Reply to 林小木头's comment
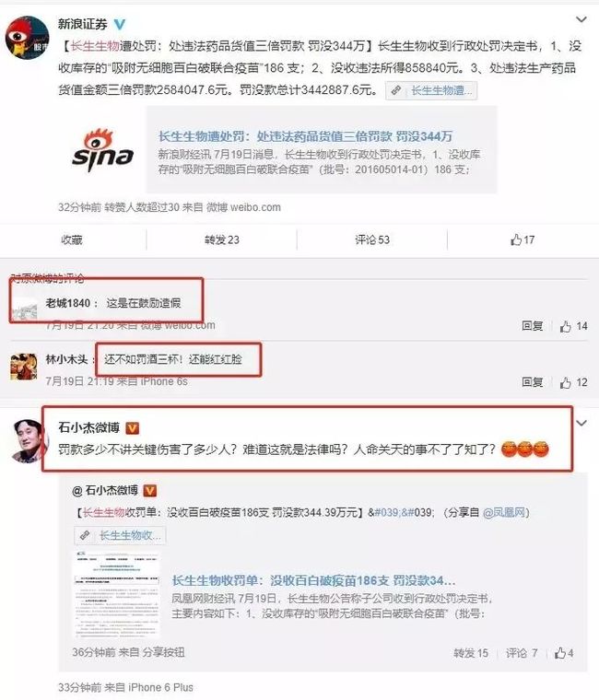599x700 pixels. 533,382
